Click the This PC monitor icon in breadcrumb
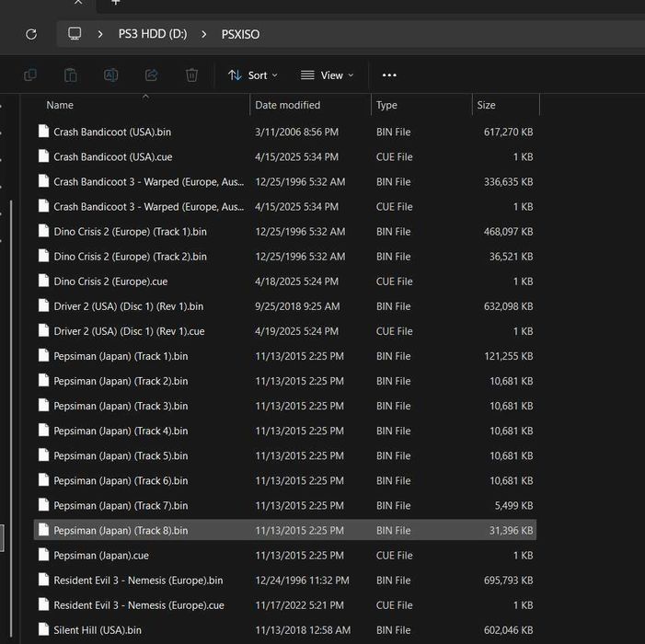This screenshot has width=645, height=644. coord(75,34)
